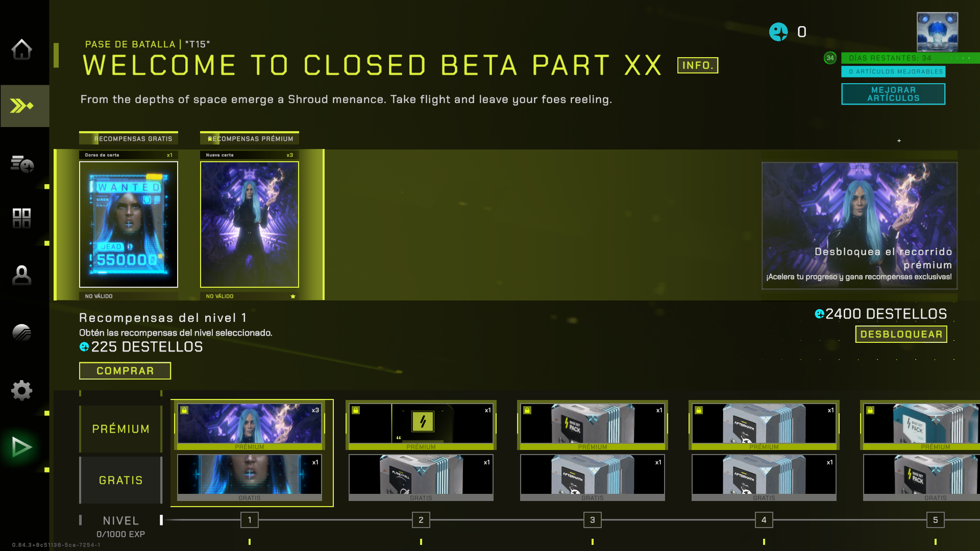
Task: Select the RECOMPENSAS PRÉMIUM tab
Action: (x=250, y=138)
